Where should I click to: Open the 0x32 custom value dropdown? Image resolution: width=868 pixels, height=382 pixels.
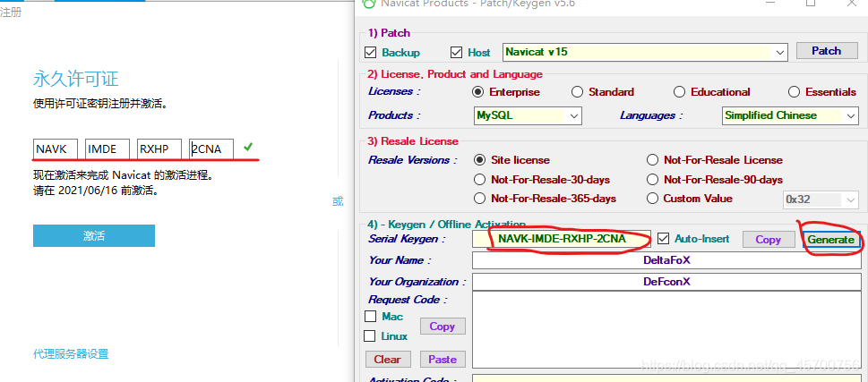click(821, 199)
